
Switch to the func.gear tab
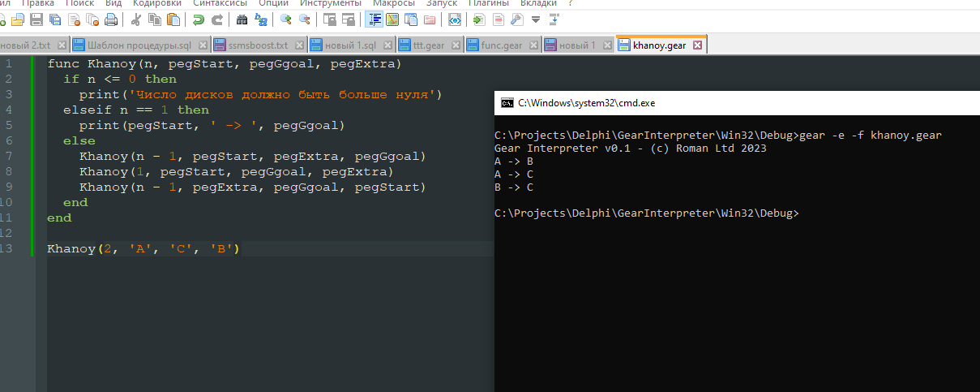point(502,45)
